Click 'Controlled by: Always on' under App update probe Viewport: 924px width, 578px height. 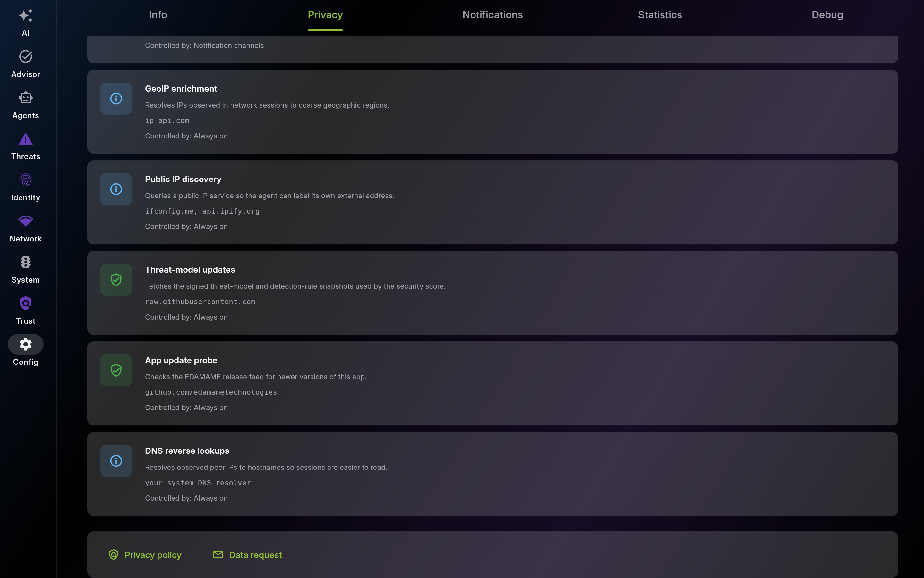[186, 408]
